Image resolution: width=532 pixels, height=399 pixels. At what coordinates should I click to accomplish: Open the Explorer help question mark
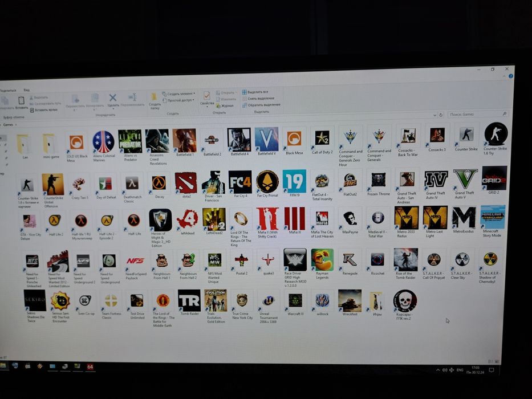click(x=511, y=76)
